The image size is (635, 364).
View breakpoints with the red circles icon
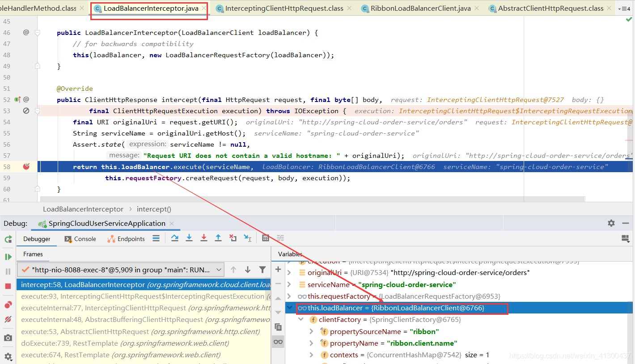(8, 305)
